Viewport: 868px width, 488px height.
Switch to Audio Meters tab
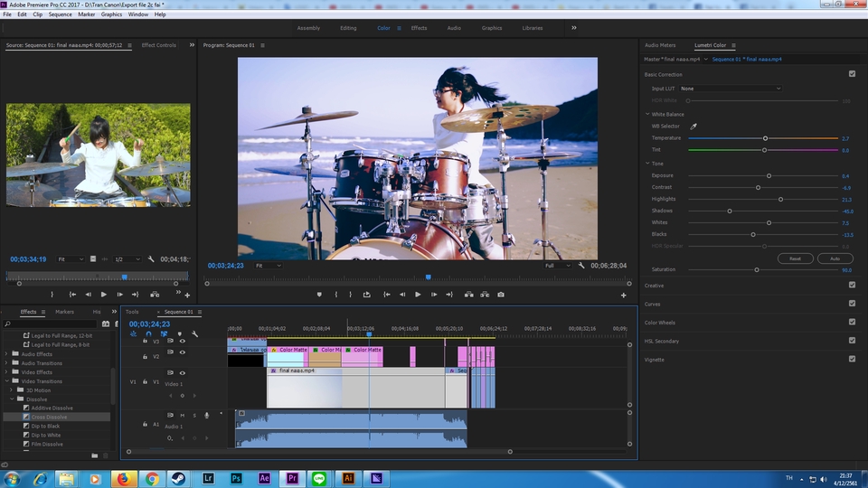(660, 45)
